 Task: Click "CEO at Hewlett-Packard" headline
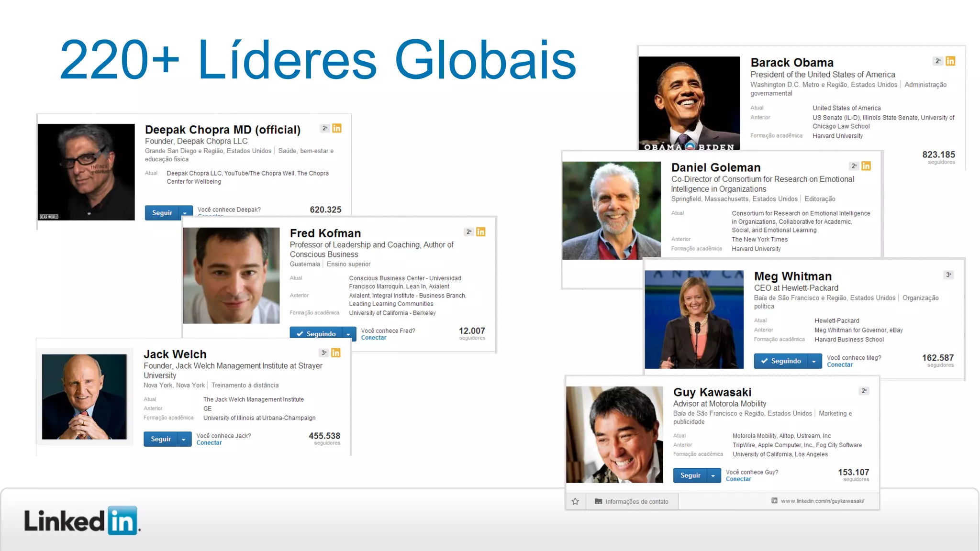tap(796, 288)
